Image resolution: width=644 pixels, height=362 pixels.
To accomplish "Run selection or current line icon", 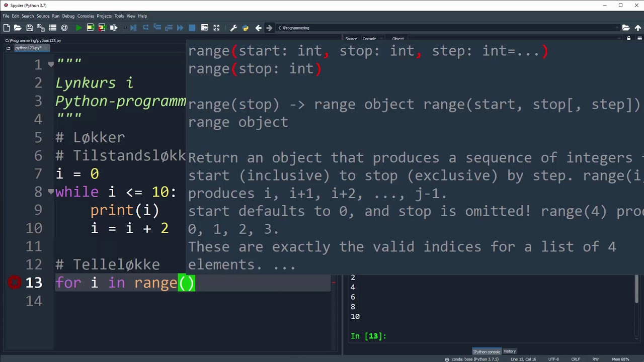I will click(114, 28).
